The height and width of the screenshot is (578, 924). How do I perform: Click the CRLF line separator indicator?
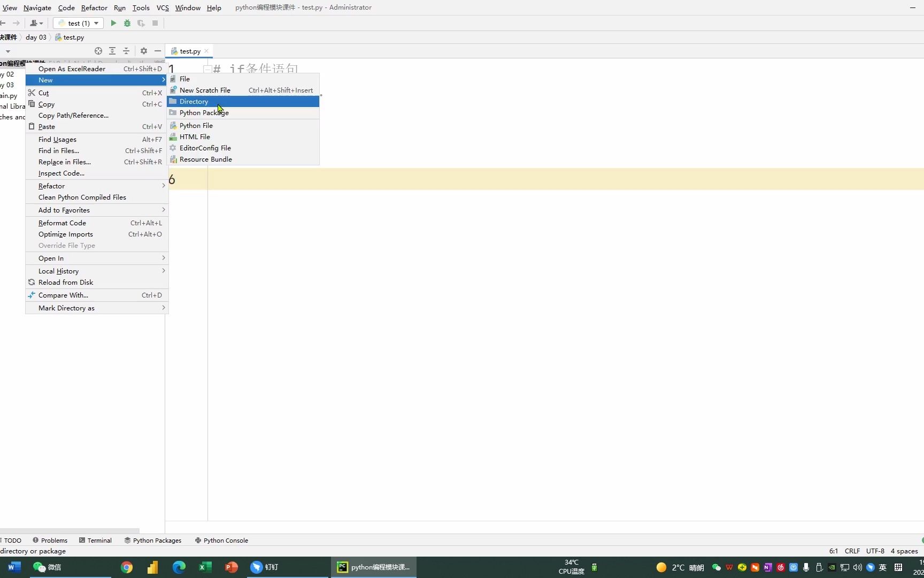[x=852, y=551]
